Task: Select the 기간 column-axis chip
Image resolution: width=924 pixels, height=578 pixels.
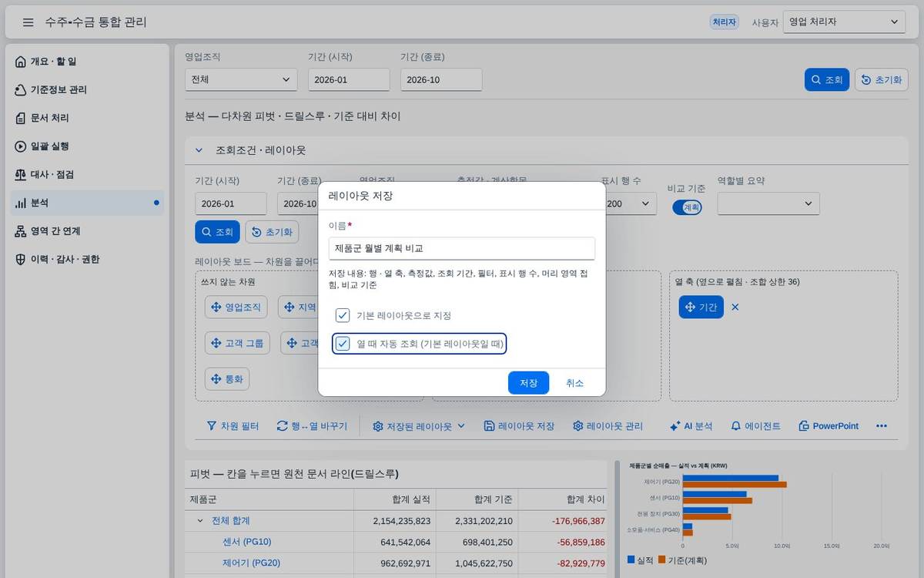Action: point(701,307)
